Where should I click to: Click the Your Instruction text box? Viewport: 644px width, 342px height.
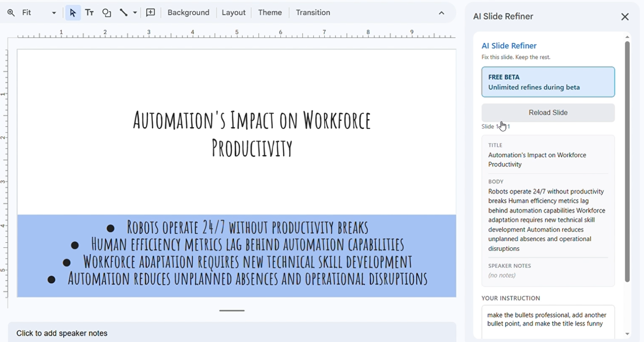coord(547,321)
